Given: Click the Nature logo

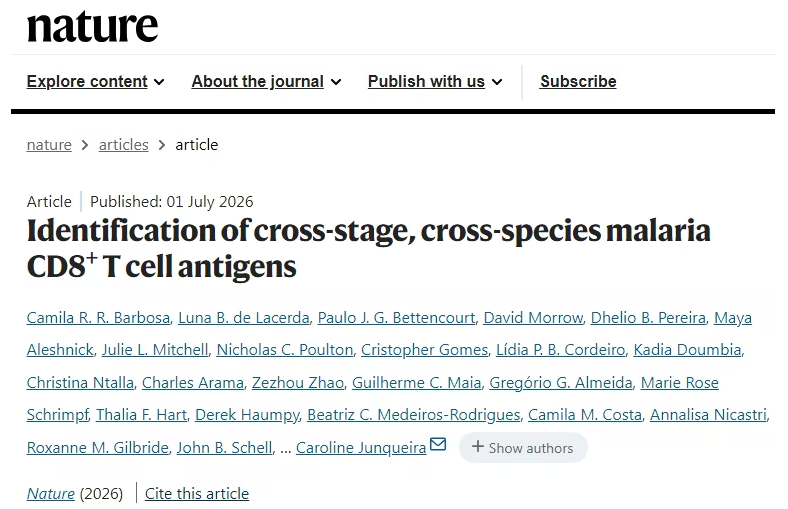Looking at the screenshot, I should coord(92,27).
